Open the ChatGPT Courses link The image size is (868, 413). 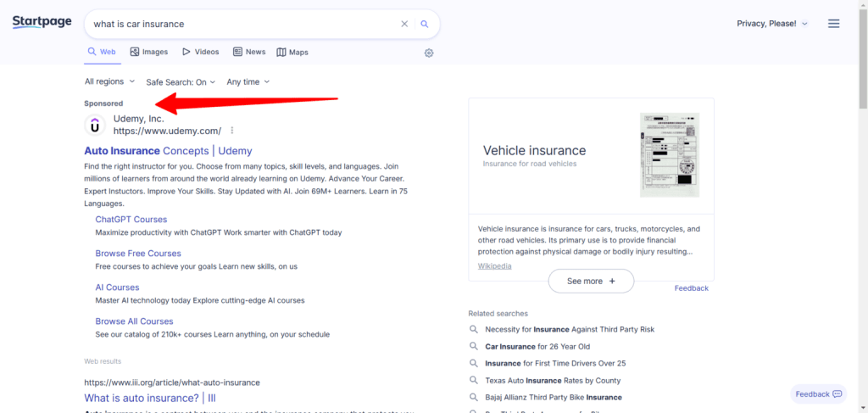click(131, 220)
